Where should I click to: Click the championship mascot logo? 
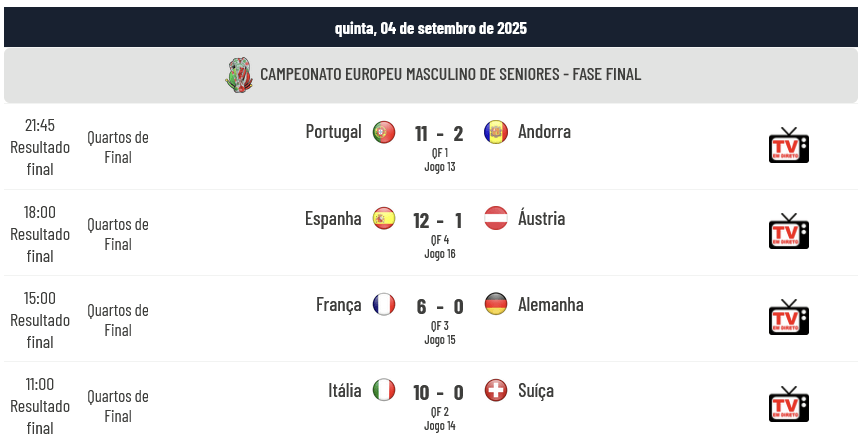click(x=239, y=75)
